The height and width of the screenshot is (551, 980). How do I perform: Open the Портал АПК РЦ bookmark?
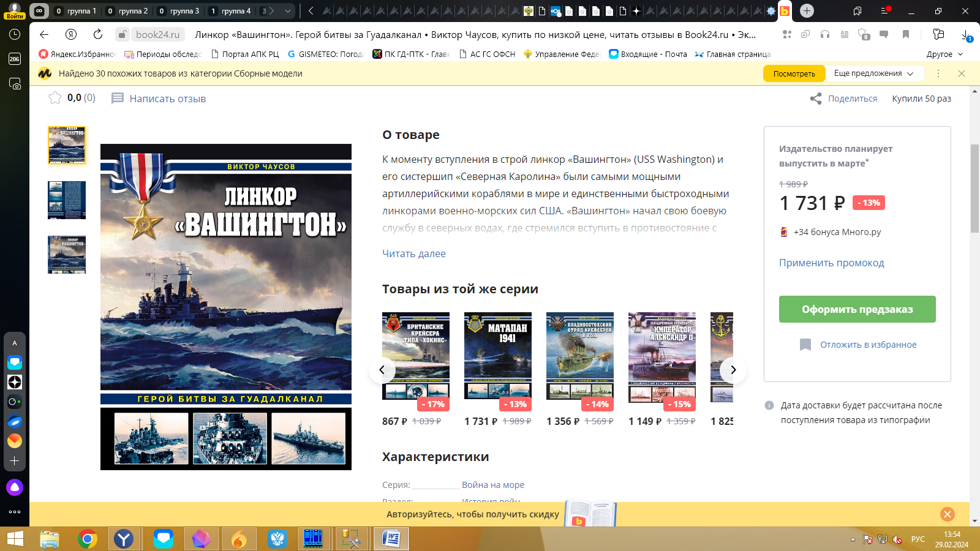244,54
